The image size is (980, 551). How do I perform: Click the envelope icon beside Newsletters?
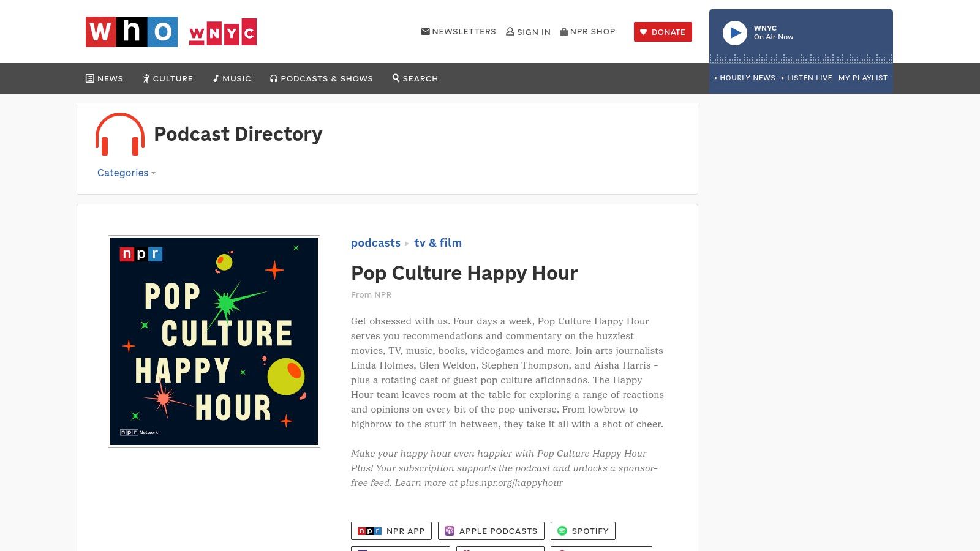(x=425, y=31)
